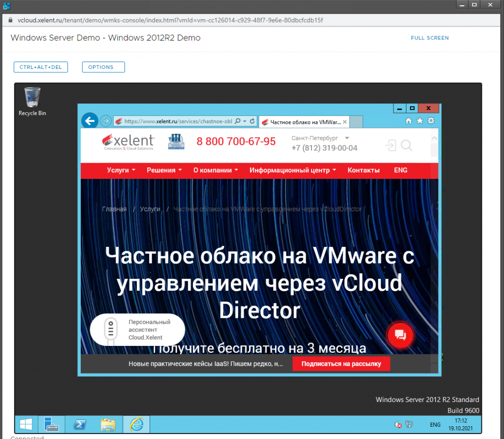Click the Главная breadcrumb link
The width and height of the screenshot is (504, 439).
point(114,209)
